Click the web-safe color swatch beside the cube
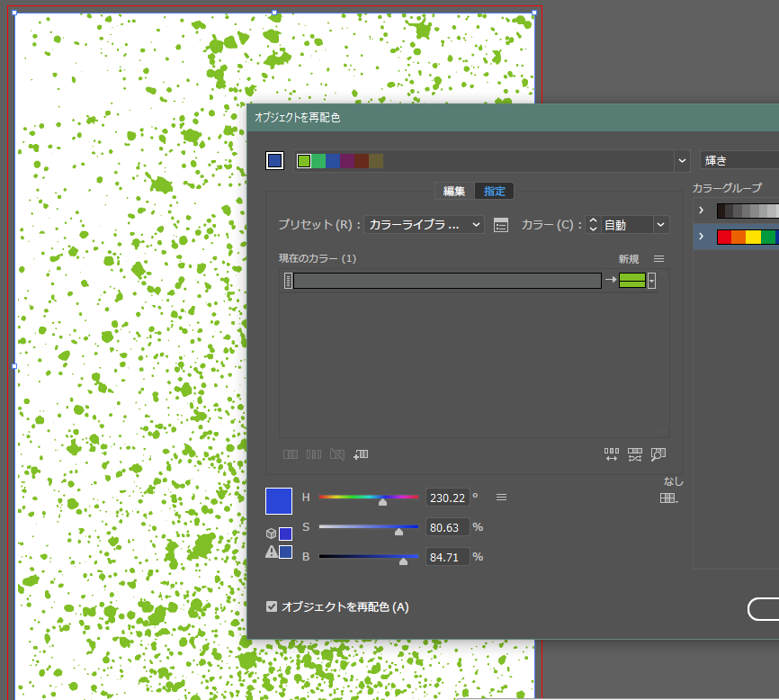This screenshot has width=779, height=700. click(x=286, y=534)
